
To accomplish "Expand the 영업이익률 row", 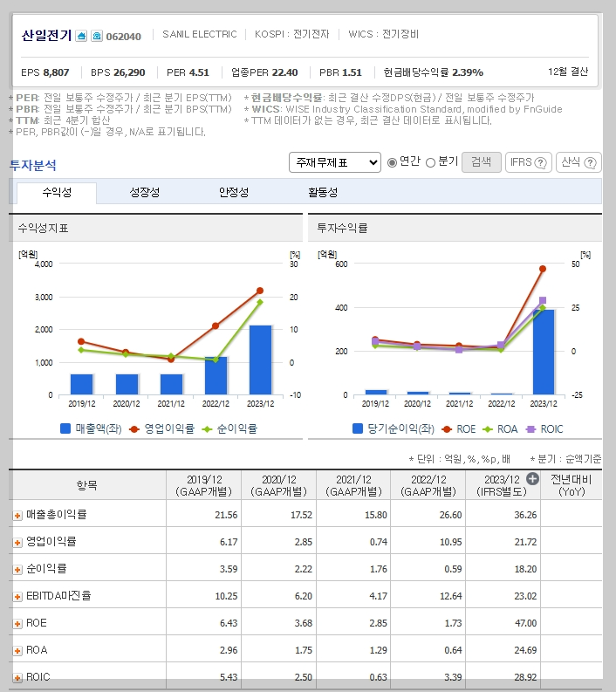I will click(x=17, y=543).
